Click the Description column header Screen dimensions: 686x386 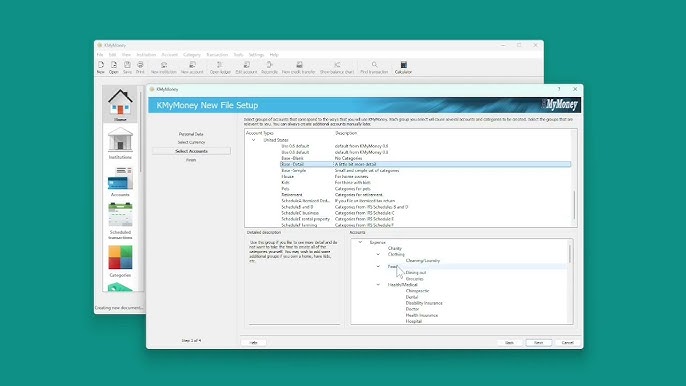(x=346, y=133)
